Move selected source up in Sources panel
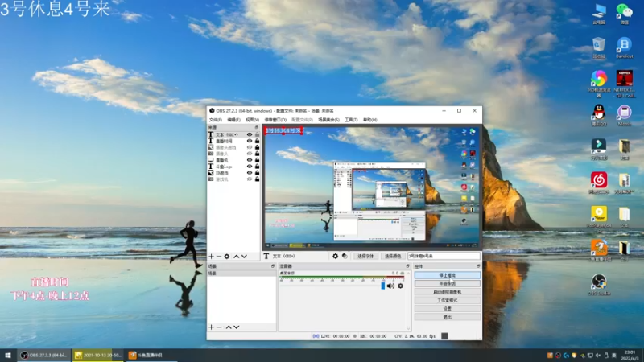The image size is (644, 362). (236, 256)
